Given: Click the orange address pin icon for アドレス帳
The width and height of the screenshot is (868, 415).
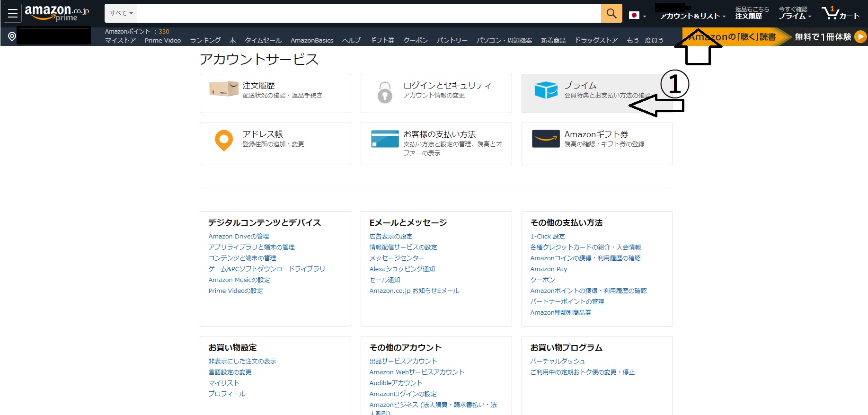Looking at the screenshot, I should point(224,141).
